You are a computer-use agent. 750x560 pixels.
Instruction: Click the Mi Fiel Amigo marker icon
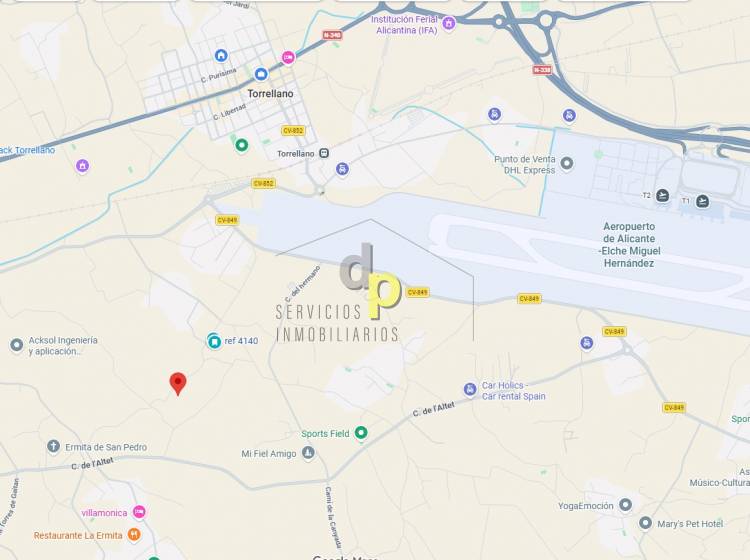[309, 452]
